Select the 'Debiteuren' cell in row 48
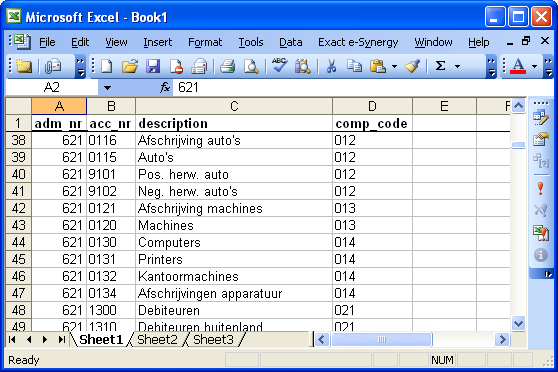 [234, 310]
